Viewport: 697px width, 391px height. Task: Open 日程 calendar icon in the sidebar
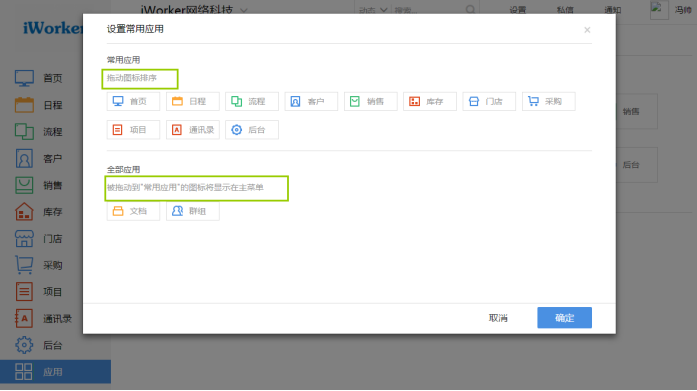coord(24,105)
